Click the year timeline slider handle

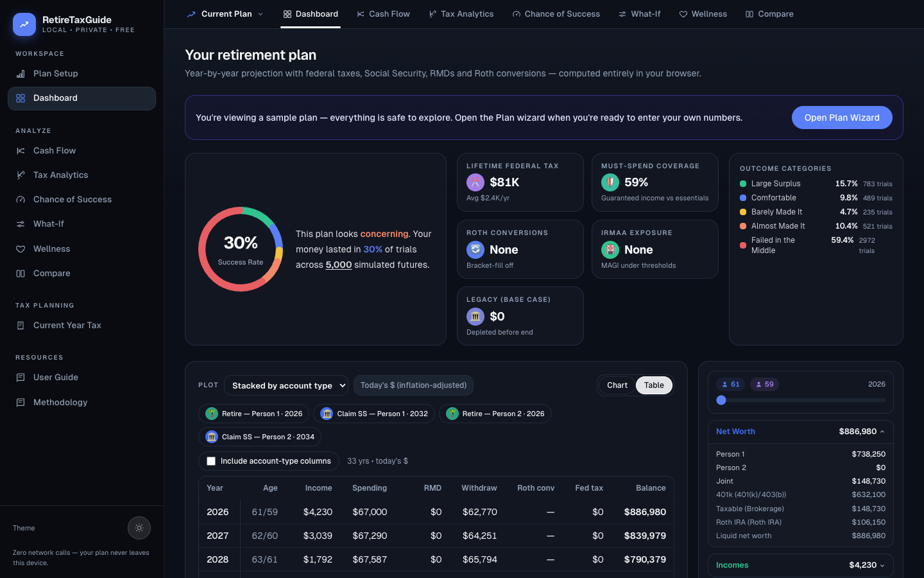tap(721, 400)
